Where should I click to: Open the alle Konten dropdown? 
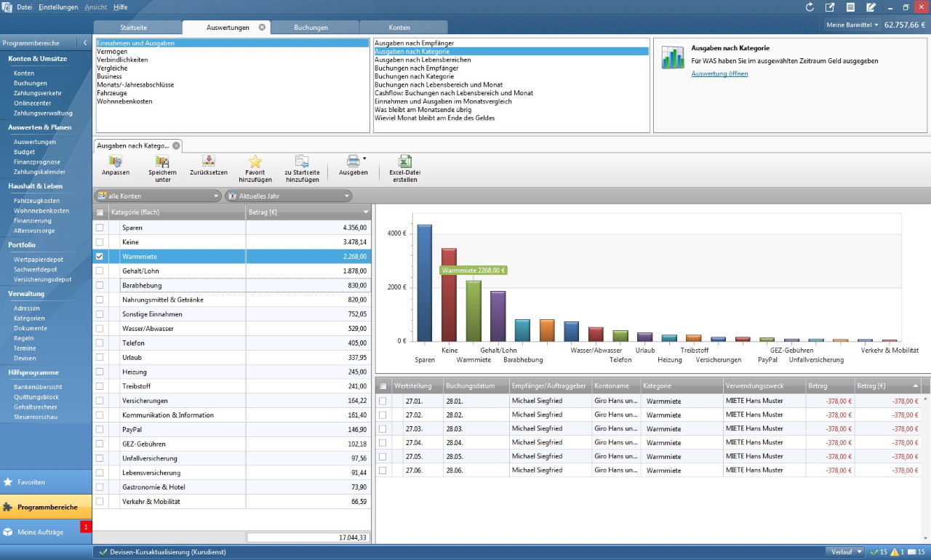pos(158,196)
